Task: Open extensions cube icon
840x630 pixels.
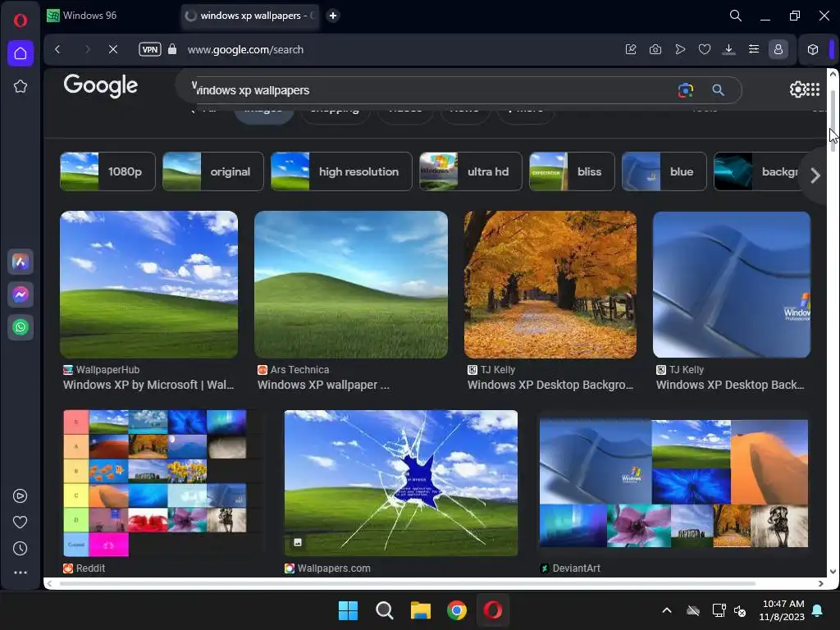Action: (813, 49)
